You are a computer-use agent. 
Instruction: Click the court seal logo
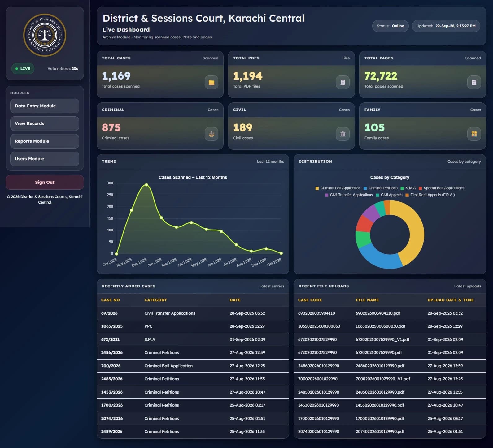(45, 35)
